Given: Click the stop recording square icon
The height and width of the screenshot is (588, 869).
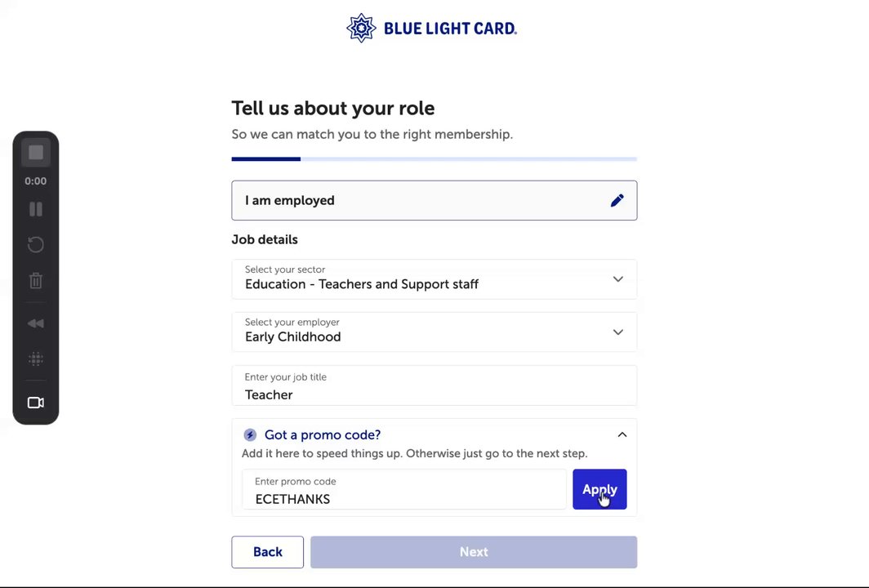Looking at the screenshot, I should (x=36, y=153).
